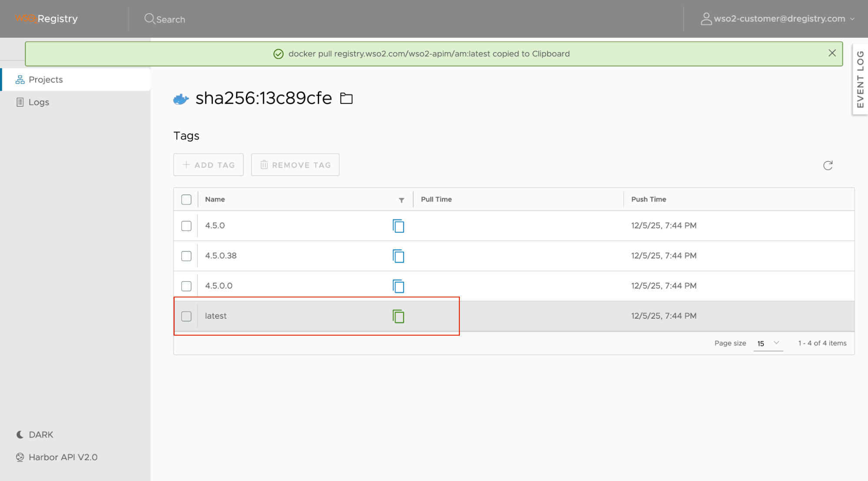Open Logs from the sidebar

click(39, 102)
